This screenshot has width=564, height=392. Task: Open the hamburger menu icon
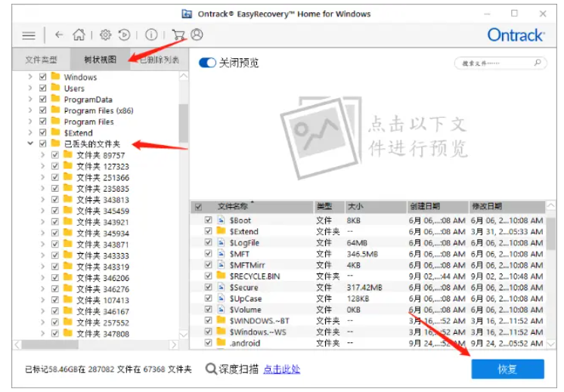coord(29,35)
